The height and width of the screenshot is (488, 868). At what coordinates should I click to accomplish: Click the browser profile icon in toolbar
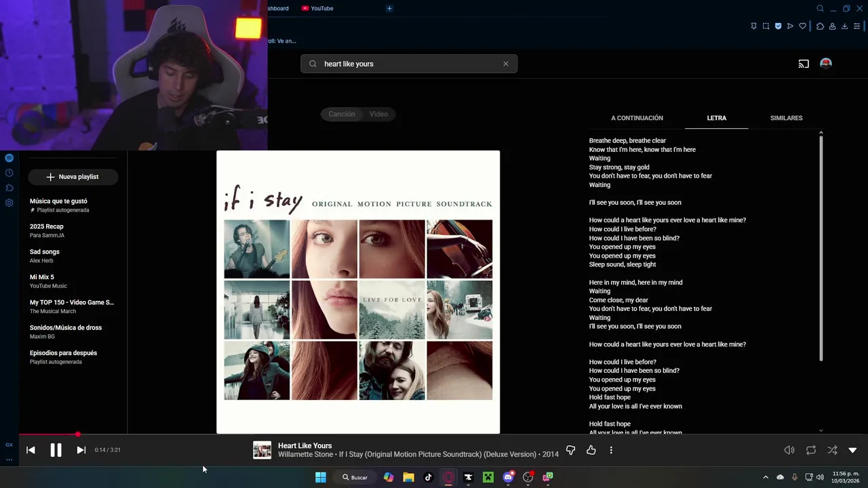click(x=832, y=26)
